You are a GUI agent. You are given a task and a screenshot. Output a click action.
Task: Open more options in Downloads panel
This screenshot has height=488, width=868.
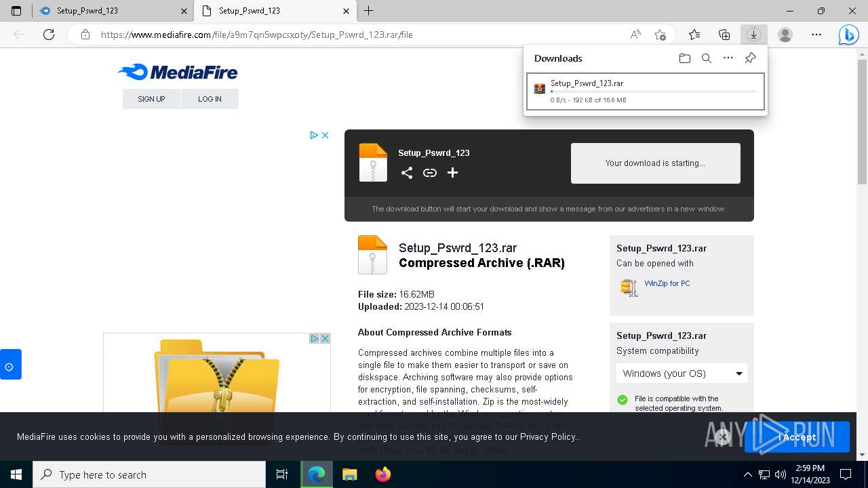[728, 58]
